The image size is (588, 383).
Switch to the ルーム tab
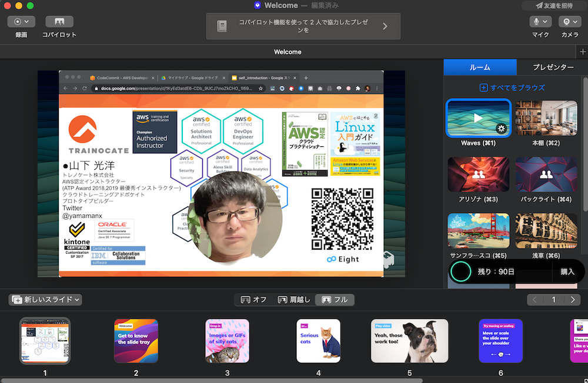[x=480, y=67]
